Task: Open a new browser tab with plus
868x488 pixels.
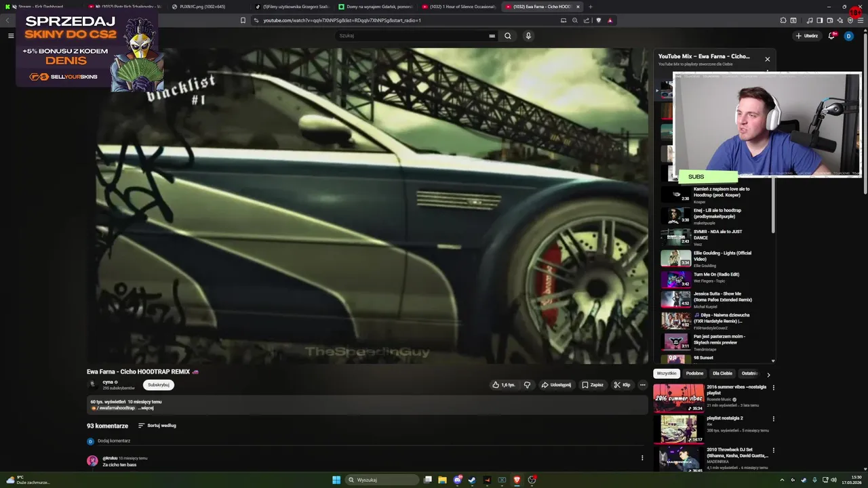Action: coord(590,7)
